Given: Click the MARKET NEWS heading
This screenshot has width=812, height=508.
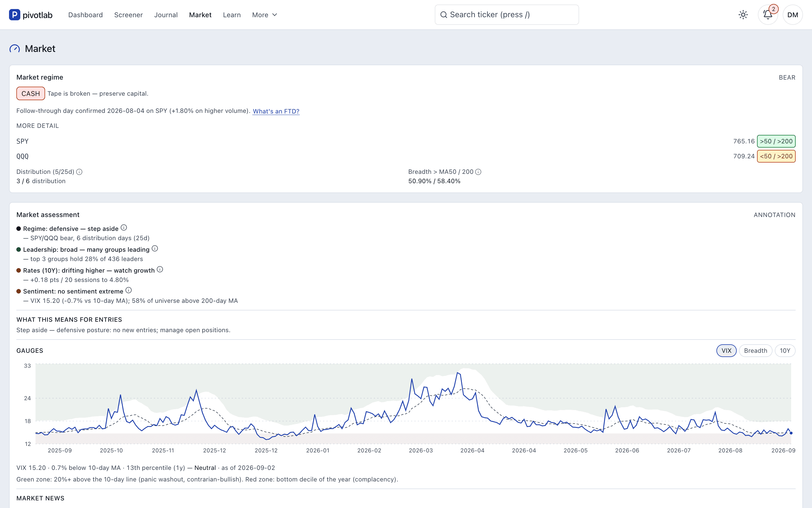Looking at the screenshot, I should (40, 498).
